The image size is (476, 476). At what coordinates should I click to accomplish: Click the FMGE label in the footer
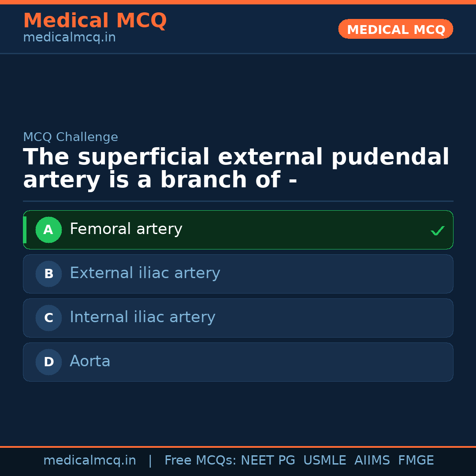tap(416, 460)
